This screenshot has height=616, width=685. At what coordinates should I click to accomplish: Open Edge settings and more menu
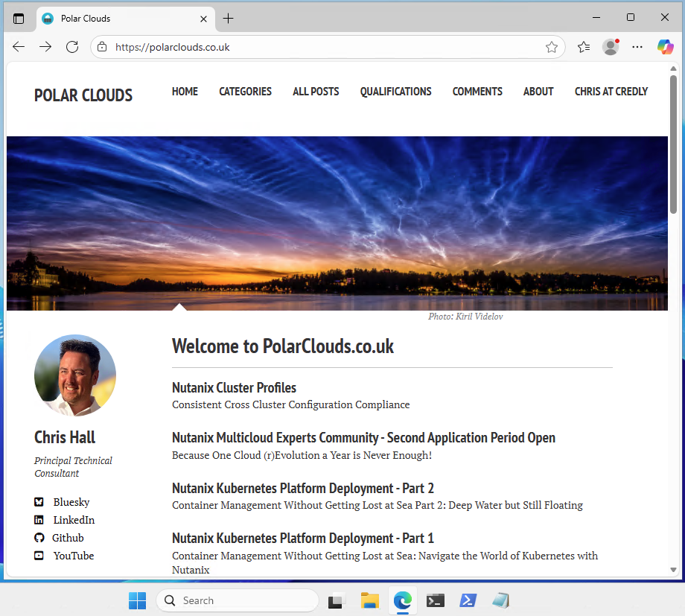(637, 47)
